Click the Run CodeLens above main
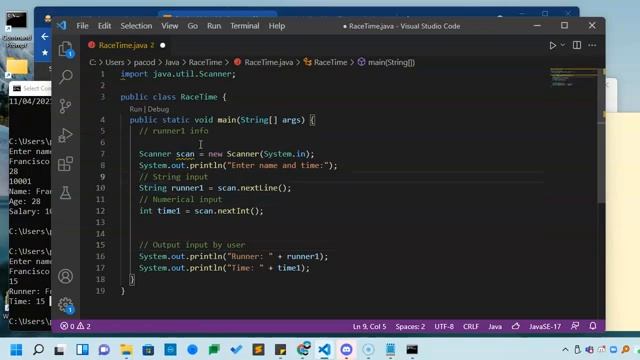The image size is (640, 360). click(136, 109)
